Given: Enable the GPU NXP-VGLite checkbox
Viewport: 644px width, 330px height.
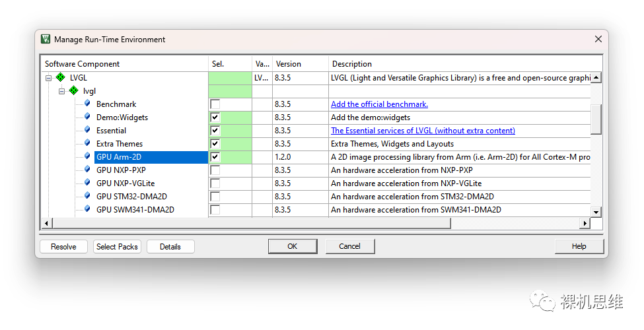Looking at the screenshot, I should (215, 183).
